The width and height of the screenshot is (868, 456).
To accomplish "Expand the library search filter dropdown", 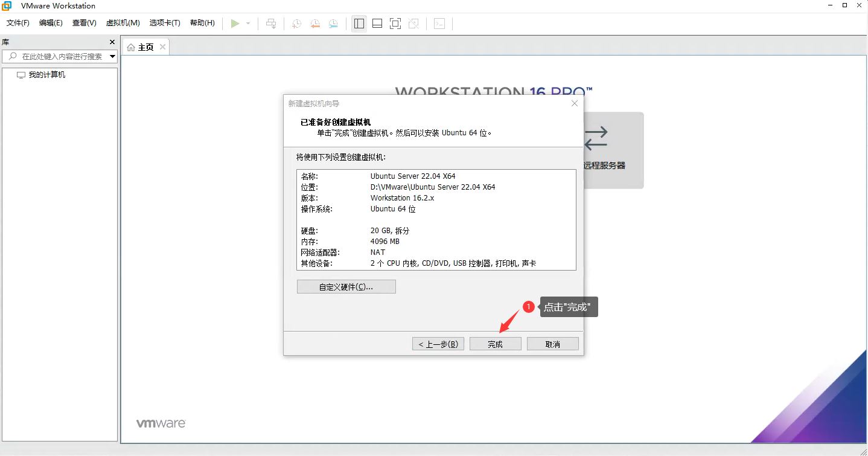I will click(112, 56).
